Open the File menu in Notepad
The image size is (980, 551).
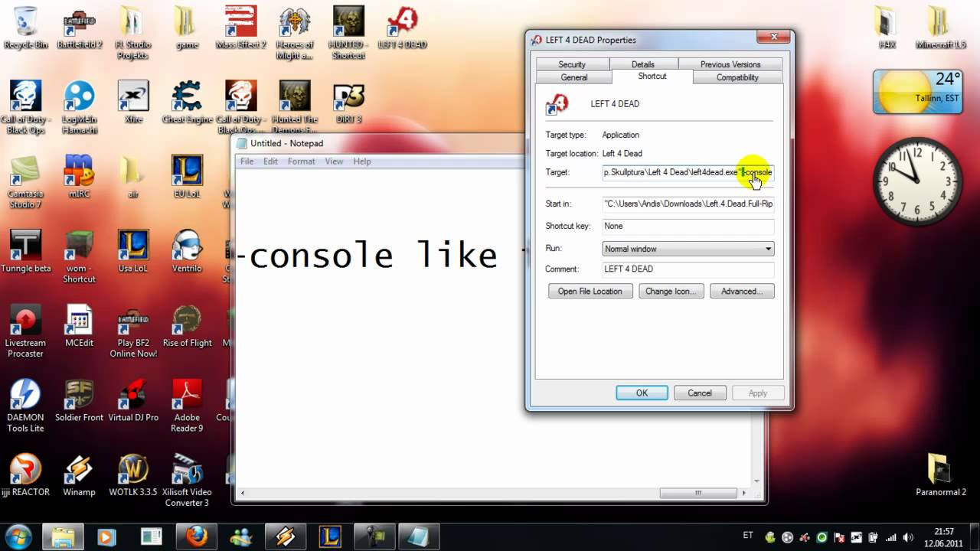click(247, 161)
